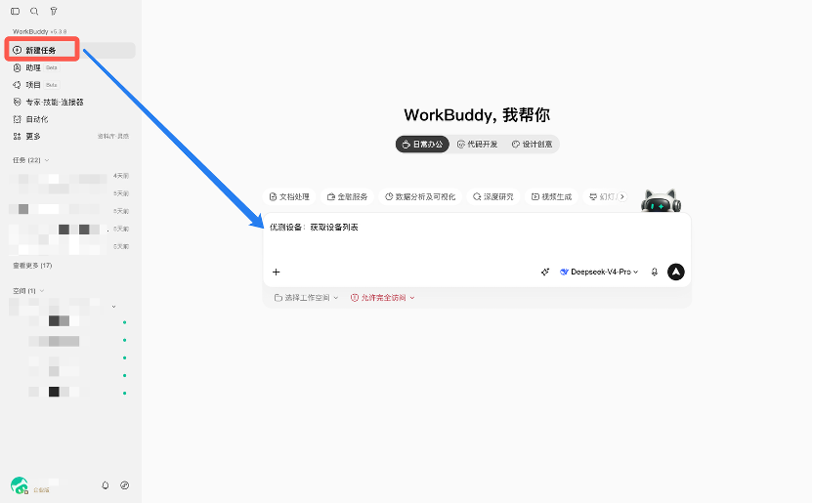Choose the 视频生成 suggestion chip
Image resolution: width=813 pixels, height=504 pixels.
coord(552,197)
